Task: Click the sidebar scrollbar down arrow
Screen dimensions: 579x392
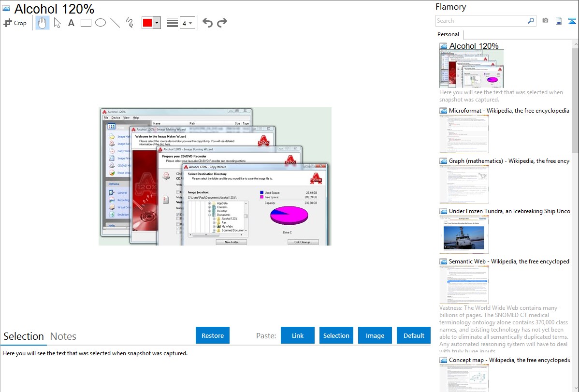Action: coord(575,388)
